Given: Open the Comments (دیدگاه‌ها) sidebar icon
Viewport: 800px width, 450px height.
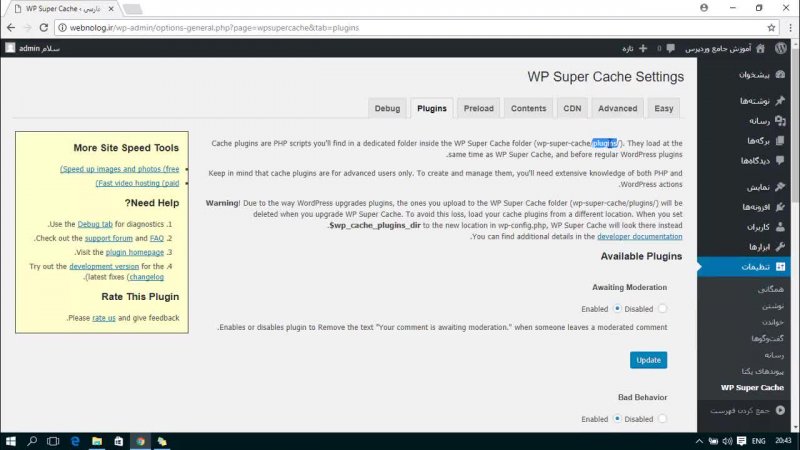Looking at the screenshot, I should tap(779, 160).
